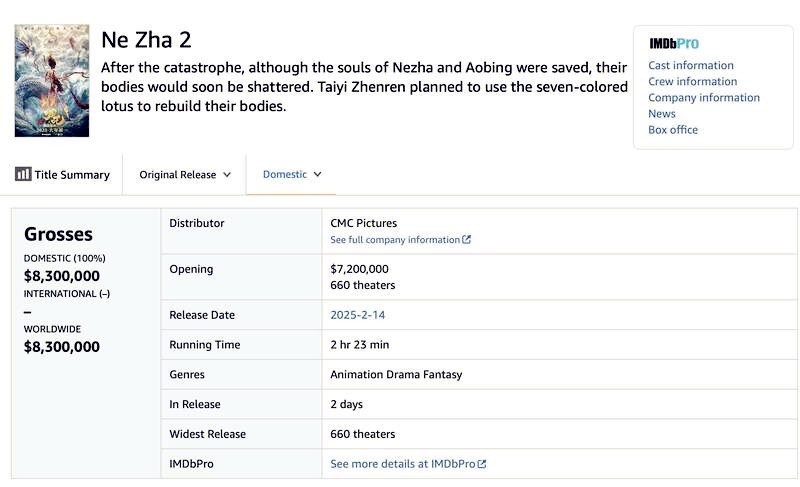800x487 pixels.
Task: Click the worldwide gross $8,300,000 figure
Action: pos(62,347)
